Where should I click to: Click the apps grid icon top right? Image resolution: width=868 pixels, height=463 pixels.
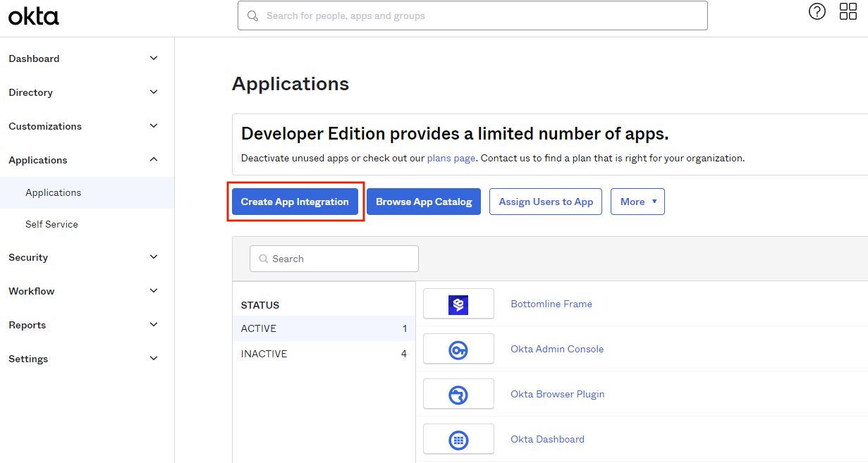tap(848, 11)
